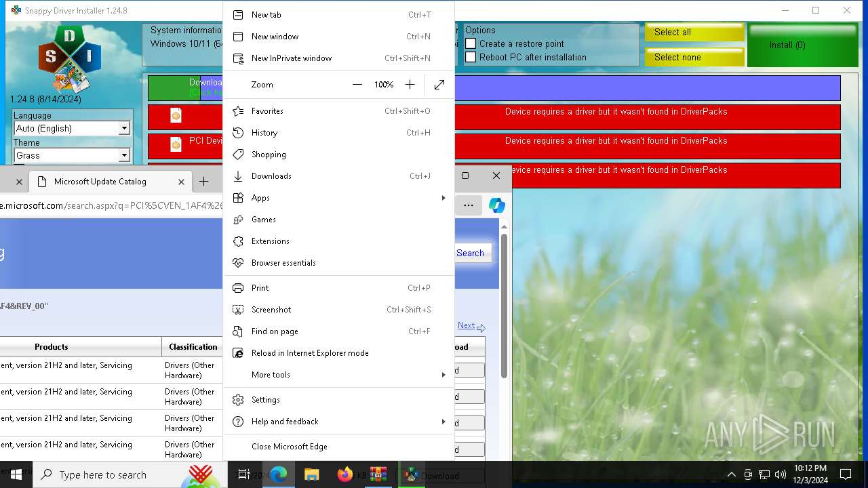Select Find on page

[338, 331]
